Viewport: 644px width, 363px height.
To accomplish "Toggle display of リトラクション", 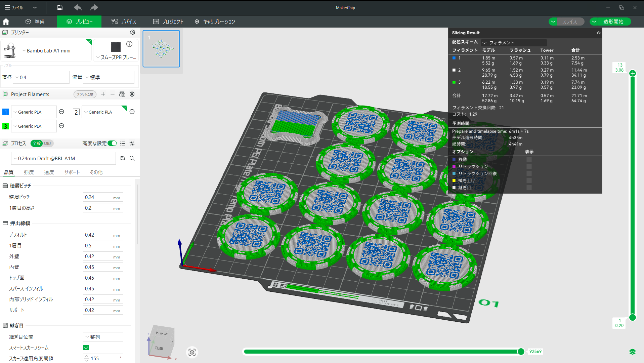I will click(529, 166).
